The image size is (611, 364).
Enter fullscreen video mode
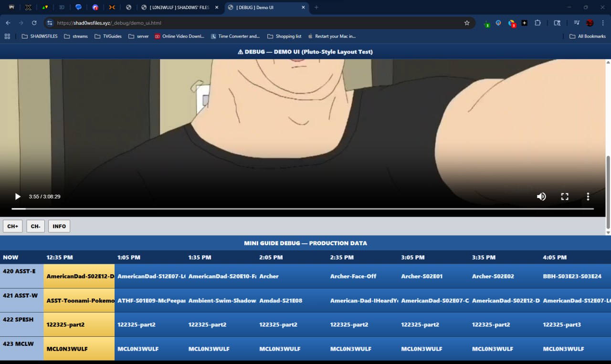pos(565,197)
